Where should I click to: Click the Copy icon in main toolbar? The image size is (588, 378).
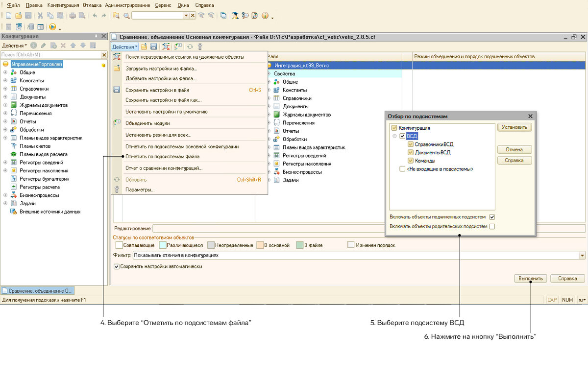coord(50,16)
